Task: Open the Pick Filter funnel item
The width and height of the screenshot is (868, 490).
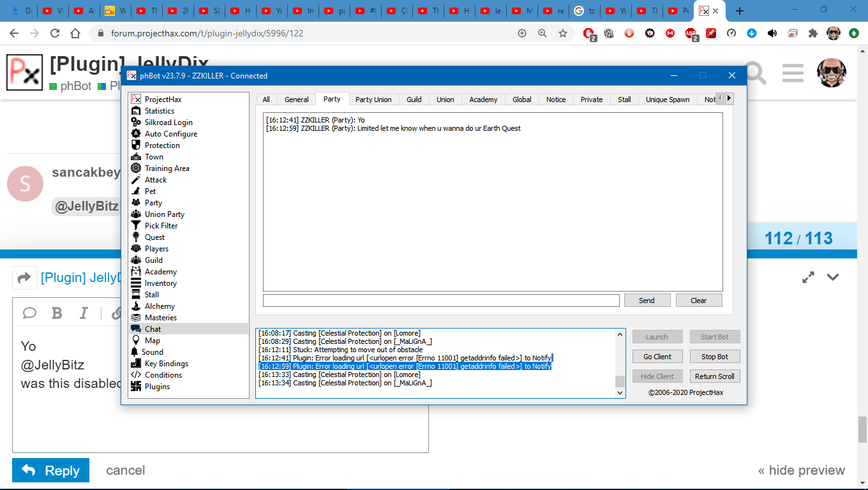Action: (161, 226)
